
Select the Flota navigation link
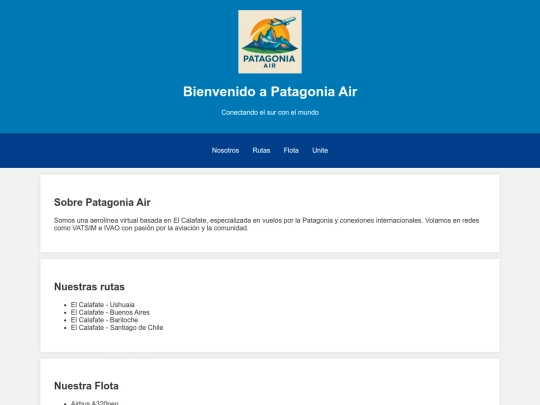(x=291, y=150)
